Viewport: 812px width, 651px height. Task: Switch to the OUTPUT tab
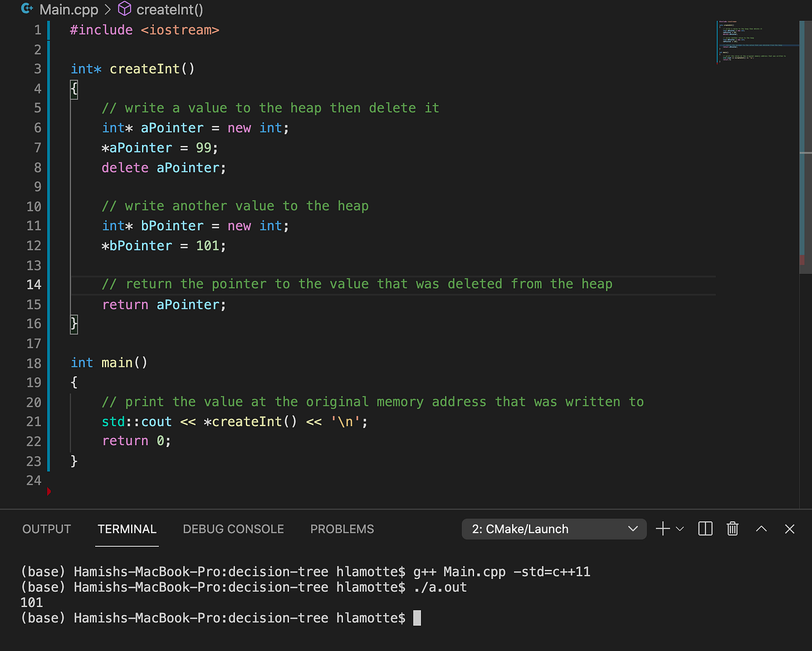tap(46, 529)
